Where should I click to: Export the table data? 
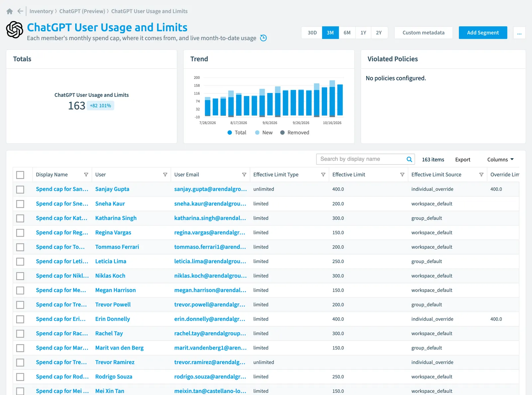tap(463, 159)
